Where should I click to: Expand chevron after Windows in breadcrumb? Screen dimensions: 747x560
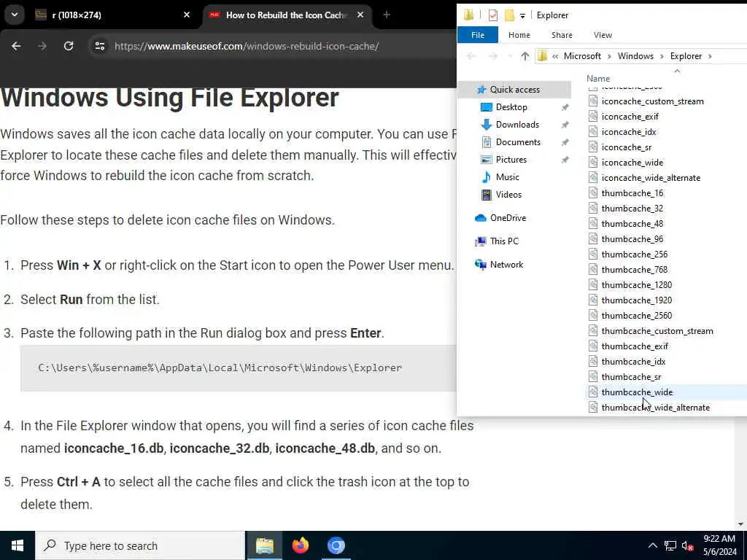coord(662,56)
